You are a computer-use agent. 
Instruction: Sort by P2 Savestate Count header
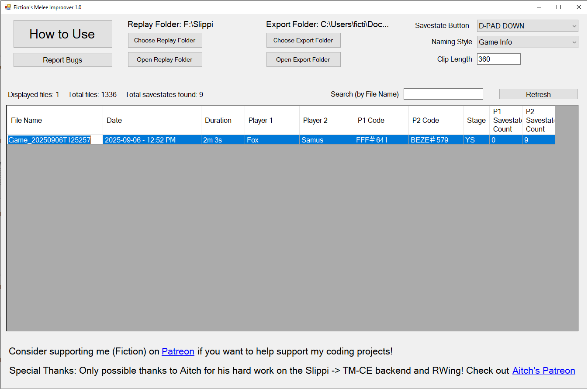pos(539,120)
